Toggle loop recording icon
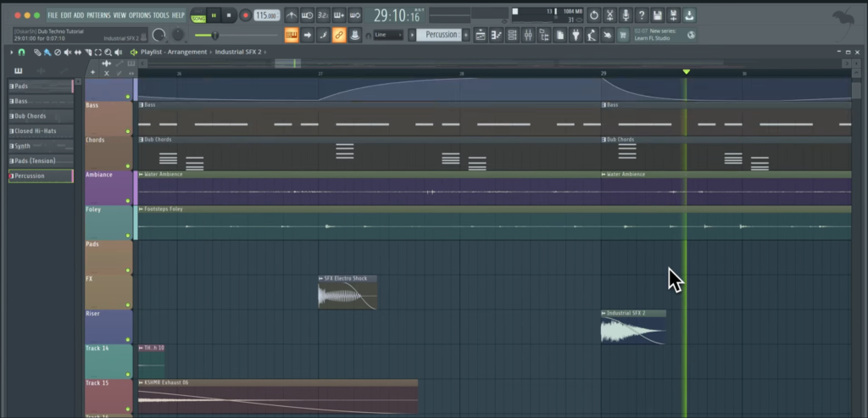 [355, 15]
